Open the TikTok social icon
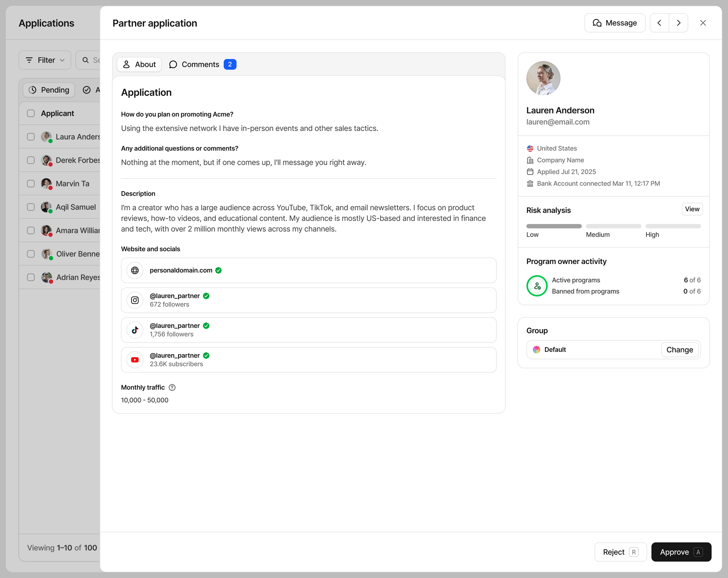Image resolution: width=728 pixels, height=578 pixels. coord(135,330)
